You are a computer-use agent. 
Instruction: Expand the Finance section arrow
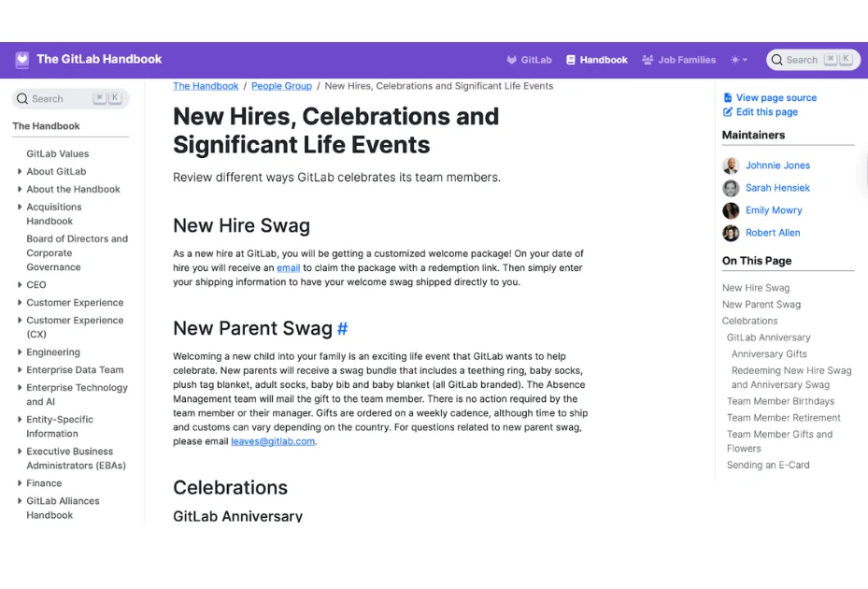point(20,483)
